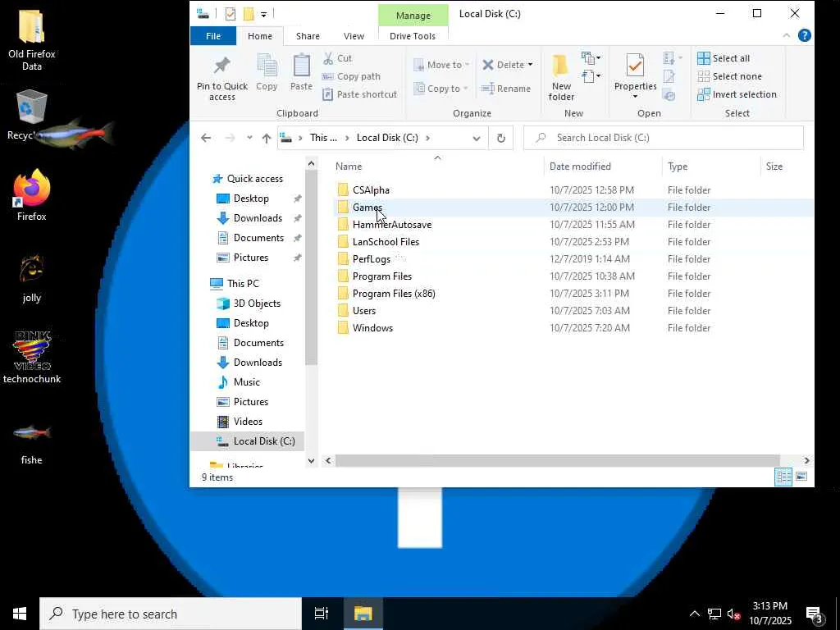This screenshot has width=840, height=630.
Task: Open the Copy to dropdown
Action: pos(441,89)
